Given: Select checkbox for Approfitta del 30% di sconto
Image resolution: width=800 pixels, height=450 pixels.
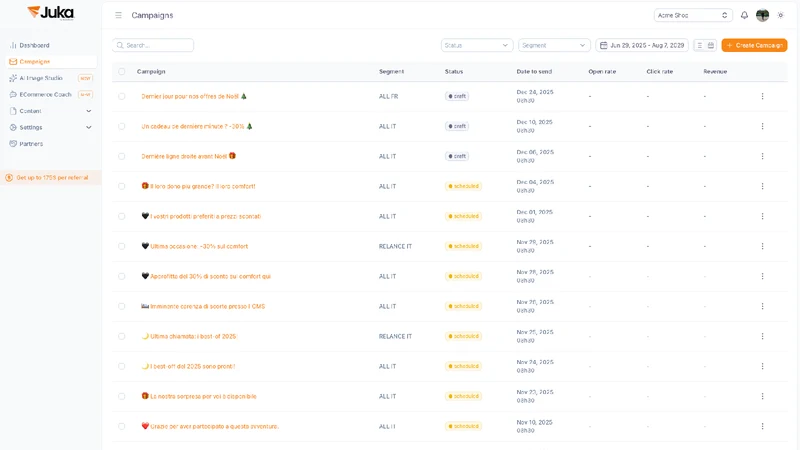Looking at the screenshot, I should (121, 276).
